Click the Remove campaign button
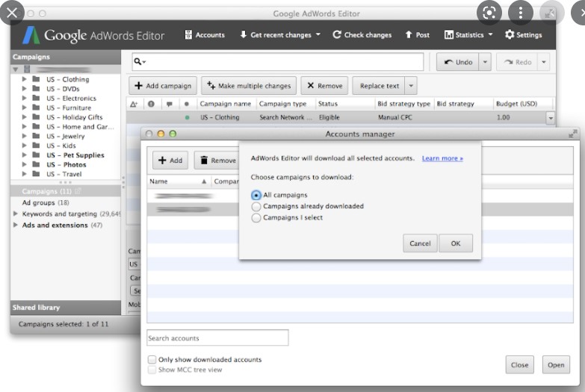Screen dimensions: 585x392 click(324, 86)
